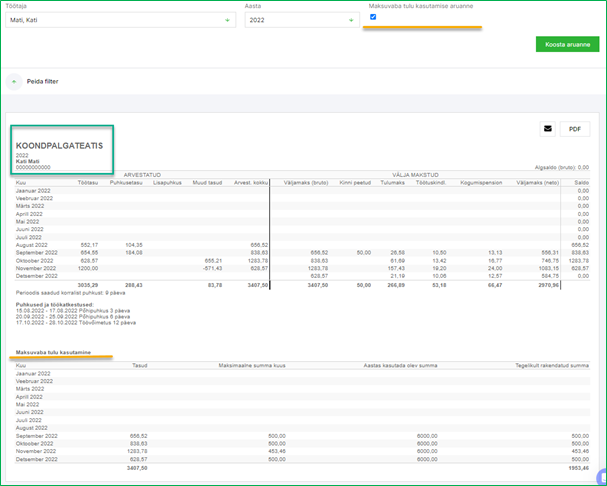Click Detsember 2022 row in tax-free table
This screenshot has height=486, width=607.
[302, 459]
